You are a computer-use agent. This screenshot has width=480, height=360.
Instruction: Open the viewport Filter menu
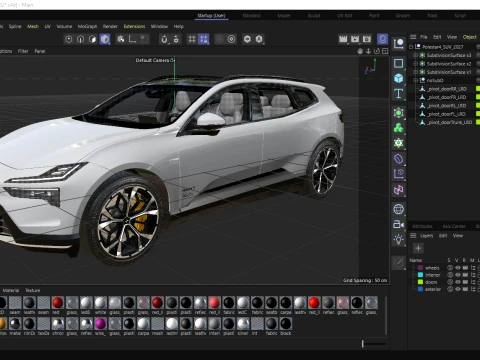23,51
